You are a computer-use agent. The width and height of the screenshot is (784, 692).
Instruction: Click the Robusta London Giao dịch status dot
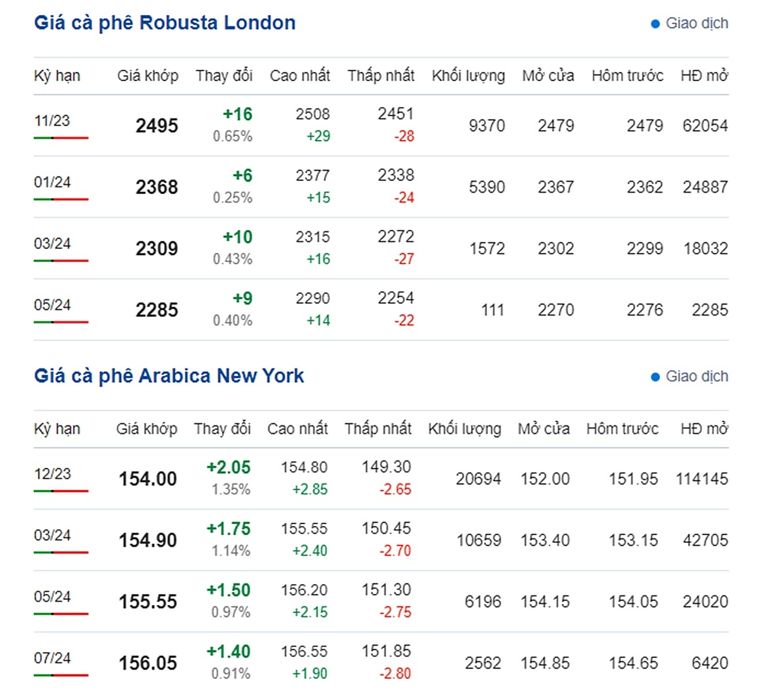click(655, 24)
